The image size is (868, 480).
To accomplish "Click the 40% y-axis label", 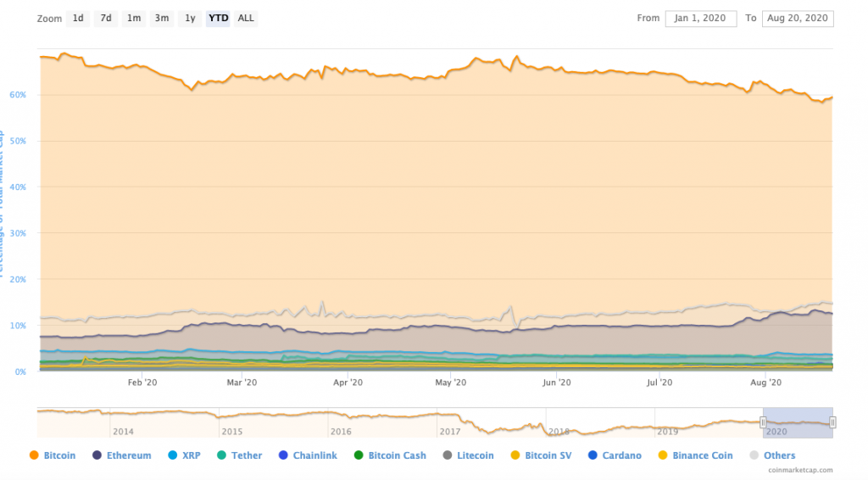I will point(18,187).
